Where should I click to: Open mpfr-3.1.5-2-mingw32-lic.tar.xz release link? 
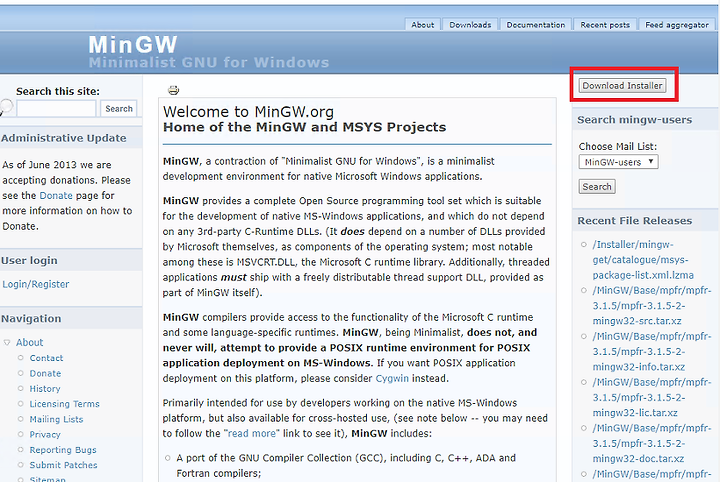(x=652, y=398)
